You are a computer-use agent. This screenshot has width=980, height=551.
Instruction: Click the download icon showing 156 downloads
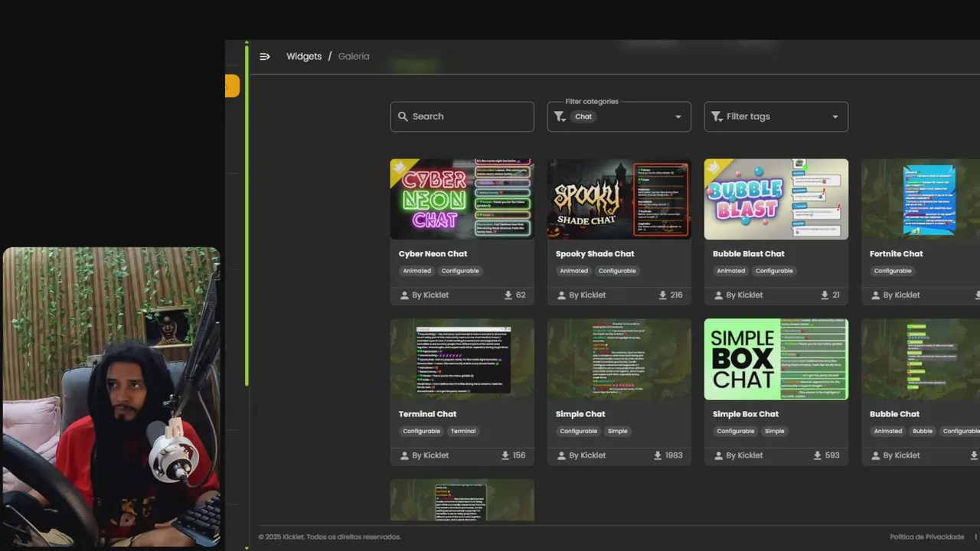[x=505, y=455]
